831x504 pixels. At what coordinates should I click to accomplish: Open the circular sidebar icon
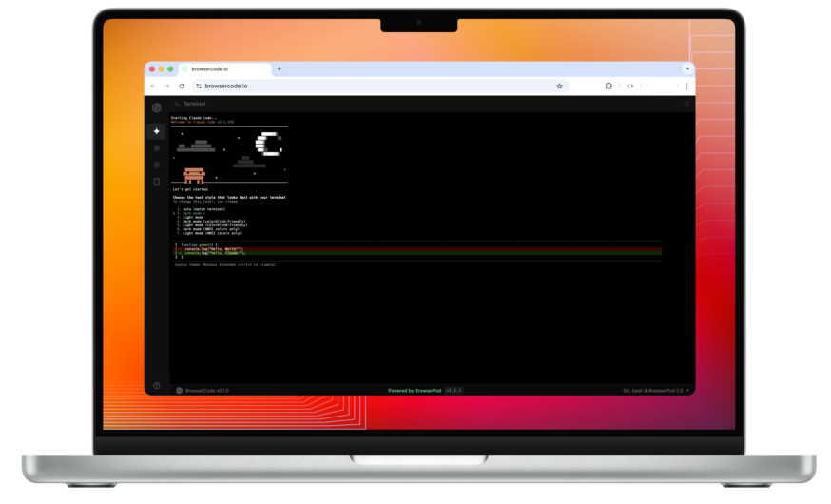pos(156,165)
